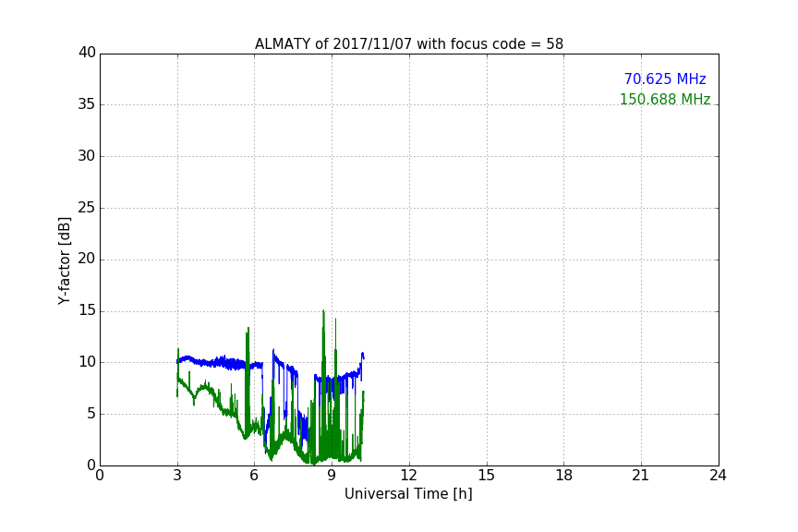Screen dimensions: 798x532
Task: Click y-axis tick label 35
Action: pyautogui.click(x=87, y=104)
